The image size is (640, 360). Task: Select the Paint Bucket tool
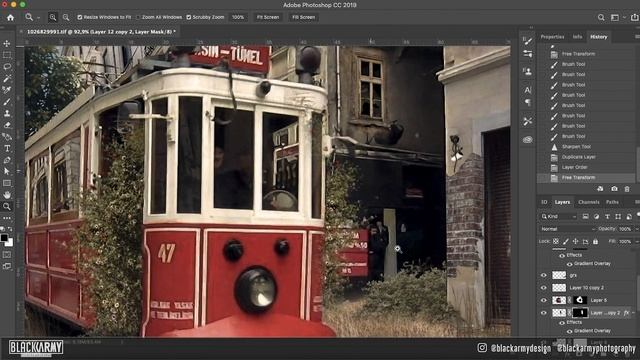(7, 137)
